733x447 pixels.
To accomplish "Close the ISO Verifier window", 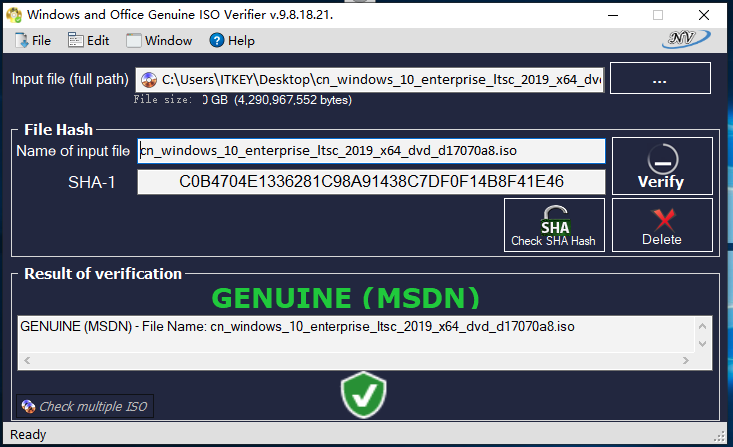I will point(704,15).
